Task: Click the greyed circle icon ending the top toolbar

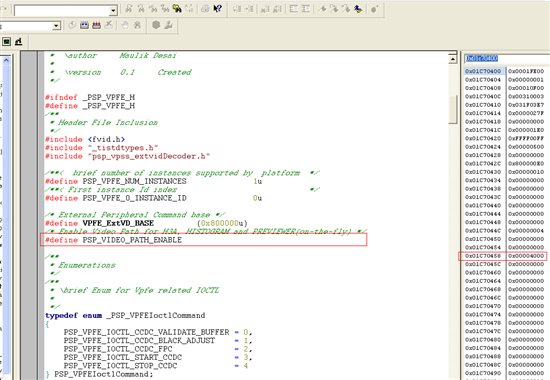Action: pos(374,9)
